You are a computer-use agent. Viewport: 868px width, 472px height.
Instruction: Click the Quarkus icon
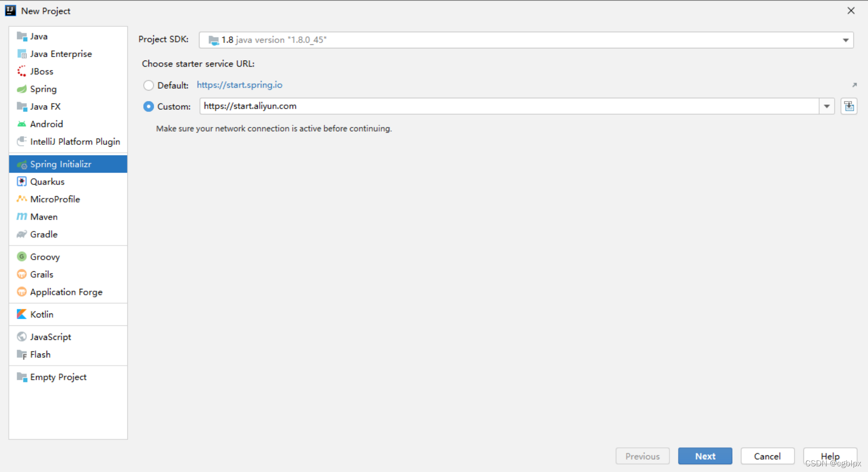pos(22,181)
